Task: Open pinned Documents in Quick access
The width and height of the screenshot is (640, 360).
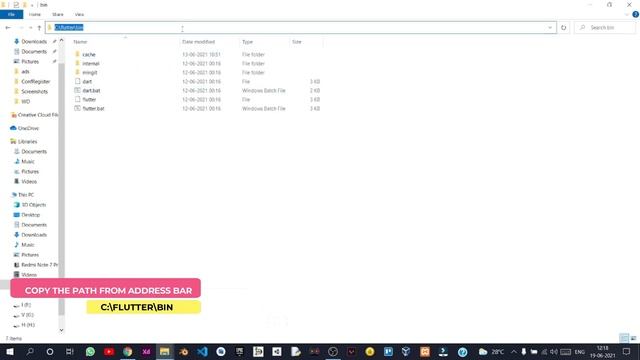Action: point(34,51)
